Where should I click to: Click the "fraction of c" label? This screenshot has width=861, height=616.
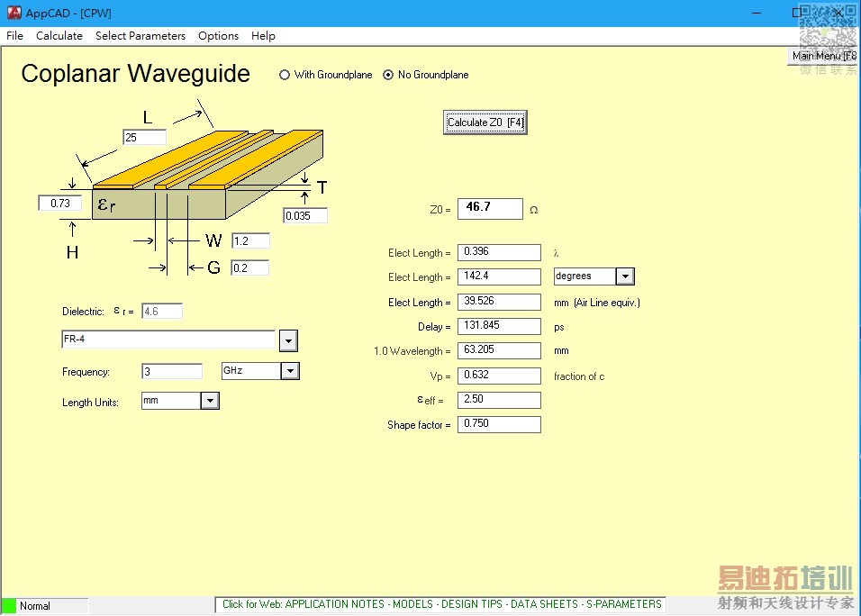(579, 376)
